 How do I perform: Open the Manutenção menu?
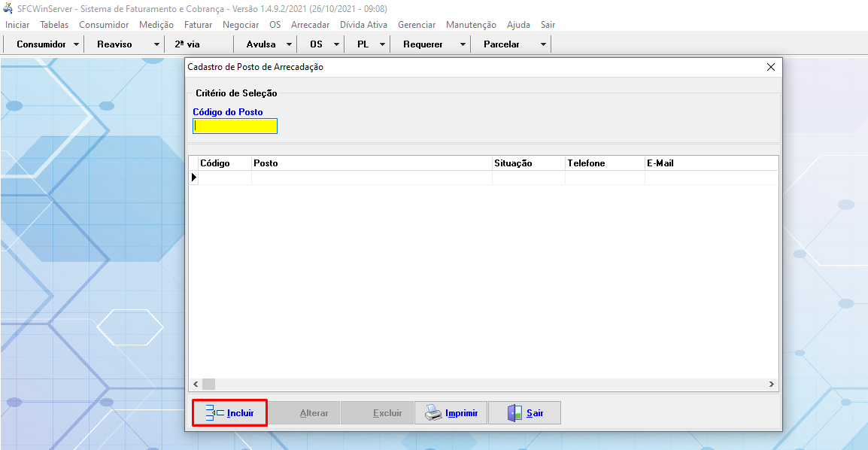tap(471, 25)
